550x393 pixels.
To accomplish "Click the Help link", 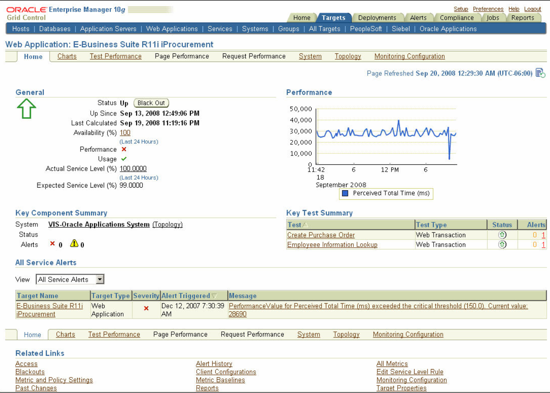I will coord(514,9).
